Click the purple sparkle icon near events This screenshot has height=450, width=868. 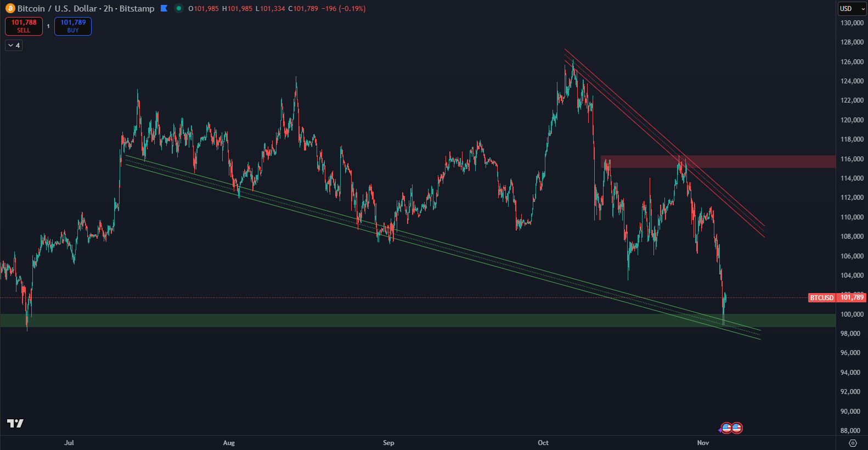click(720, 430)
